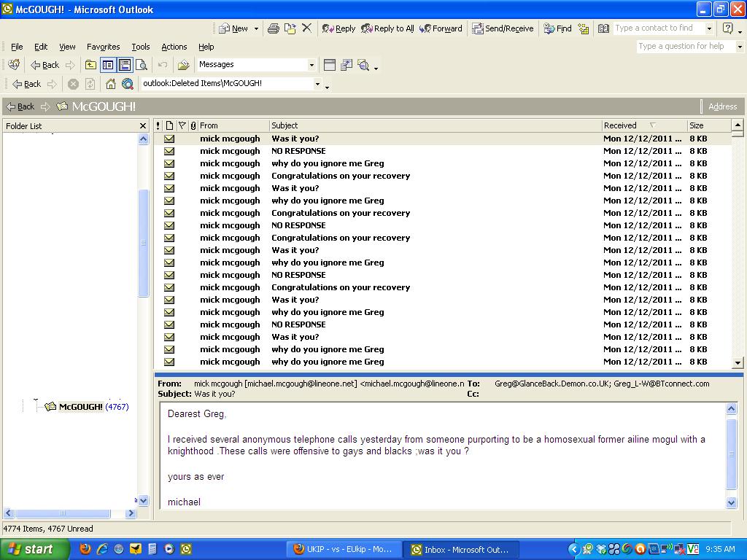Open Outlook Help question mark icon

728,28
